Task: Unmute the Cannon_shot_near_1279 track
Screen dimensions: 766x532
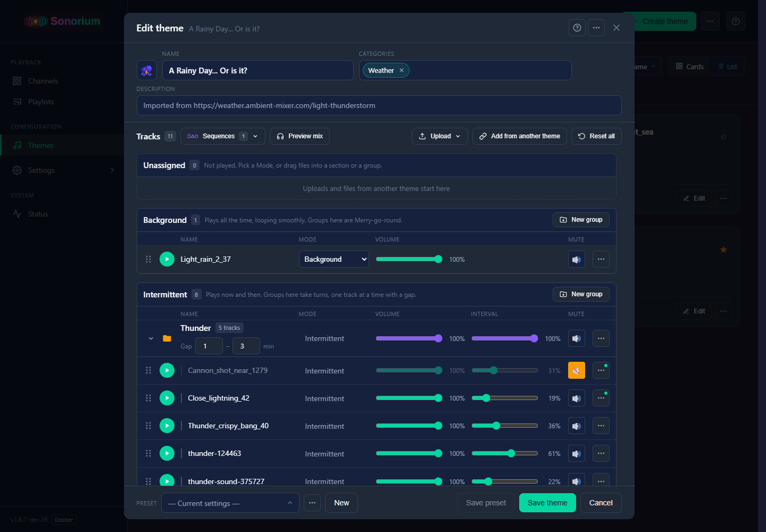Action: click(x=577, y=370)
